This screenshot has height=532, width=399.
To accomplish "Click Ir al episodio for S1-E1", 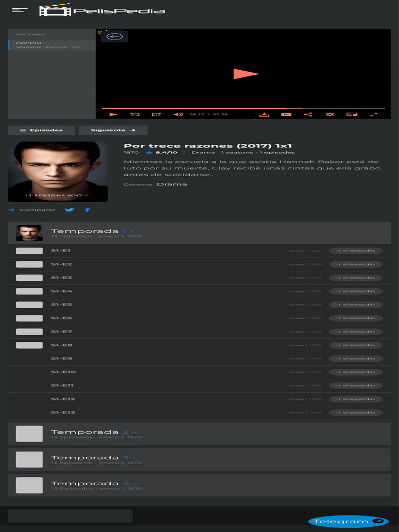I will coord(356,251).
